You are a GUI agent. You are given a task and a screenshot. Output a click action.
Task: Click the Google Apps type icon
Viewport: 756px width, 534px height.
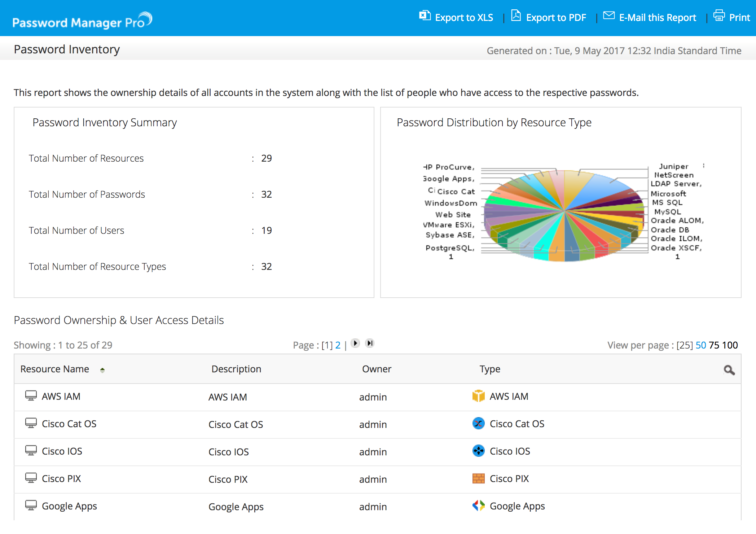click(478, 506)
